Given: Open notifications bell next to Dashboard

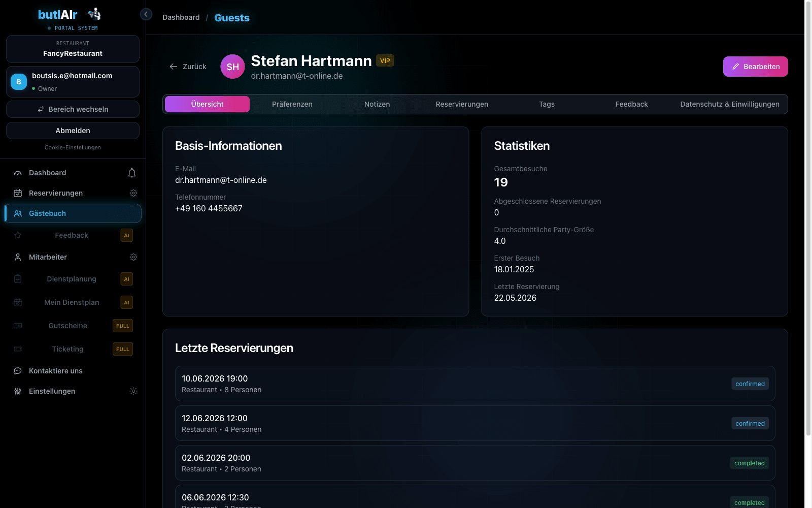Looking at the screenshot, I should point(132,173).
